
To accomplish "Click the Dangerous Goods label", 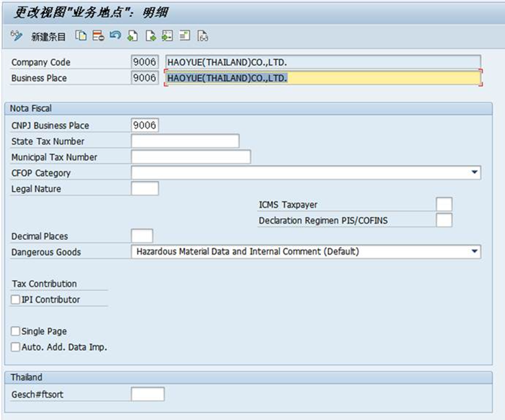I will (x=46, y=252).
